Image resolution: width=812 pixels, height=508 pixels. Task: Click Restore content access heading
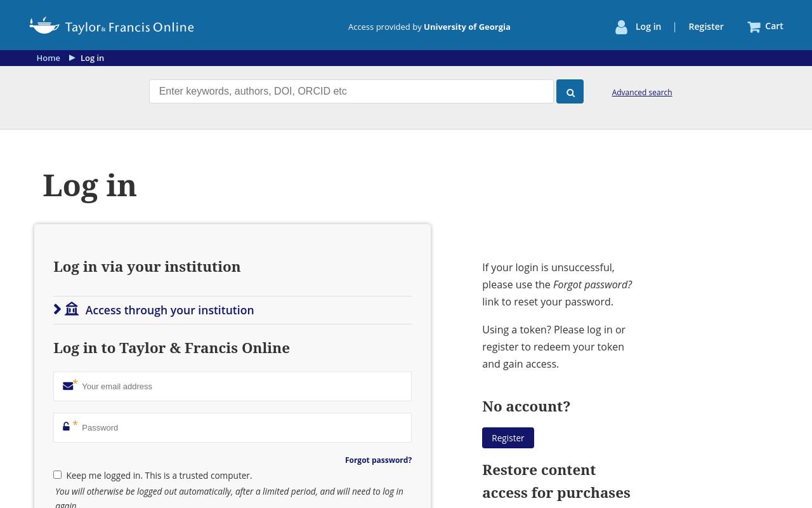pos(556,481)
